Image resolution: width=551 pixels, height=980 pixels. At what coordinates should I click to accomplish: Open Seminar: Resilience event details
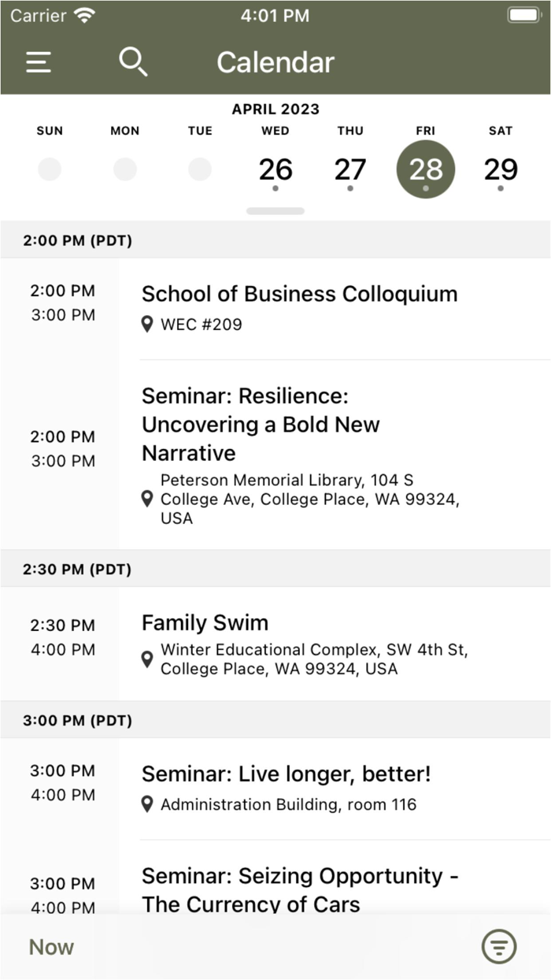coord(260,424)
